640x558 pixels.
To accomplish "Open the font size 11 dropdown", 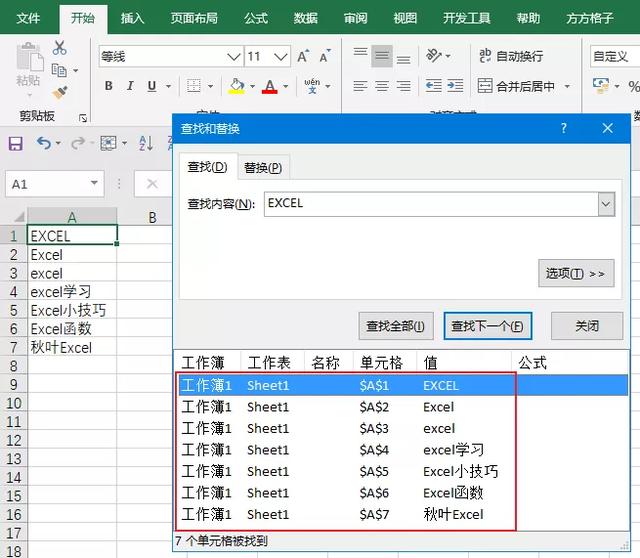I will point(281,56).
